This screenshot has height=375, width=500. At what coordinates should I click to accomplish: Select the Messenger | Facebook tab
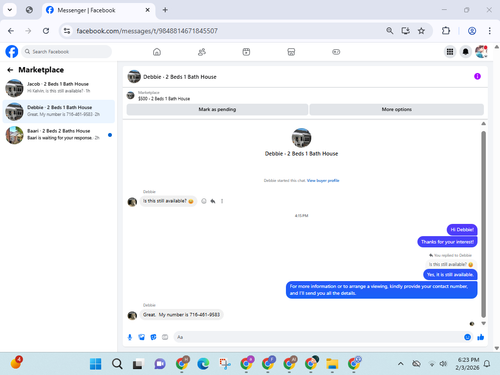98,10
